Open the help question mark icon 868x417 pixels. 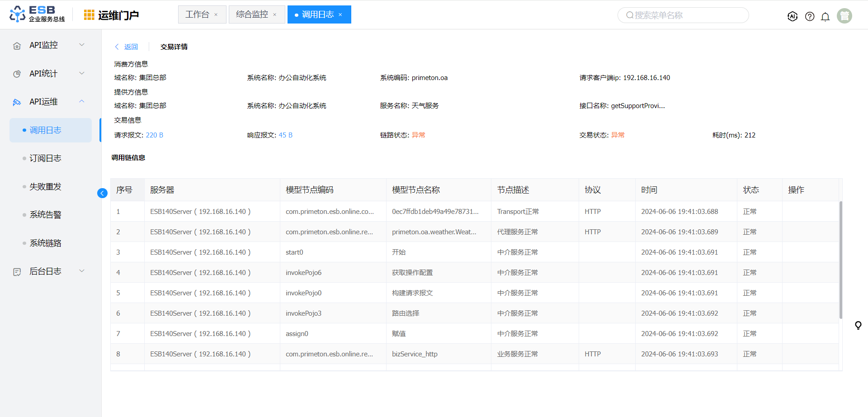pyautogui.click(x=810, y=16)
